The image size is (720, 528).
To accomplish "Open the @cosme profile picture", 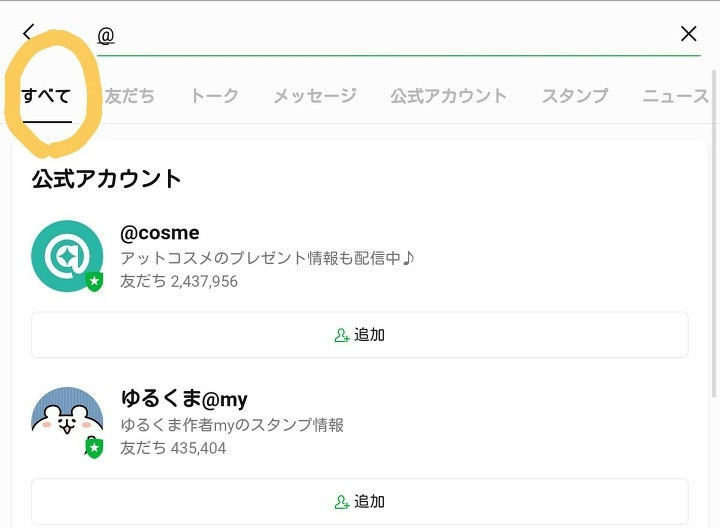I will coord(67,256).
